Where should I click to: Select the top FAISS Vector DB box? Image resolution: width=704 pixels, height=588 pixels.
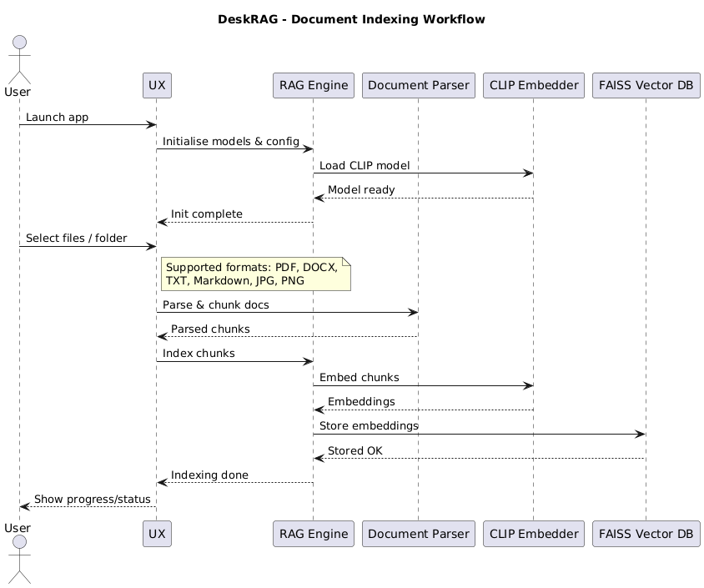646,85
